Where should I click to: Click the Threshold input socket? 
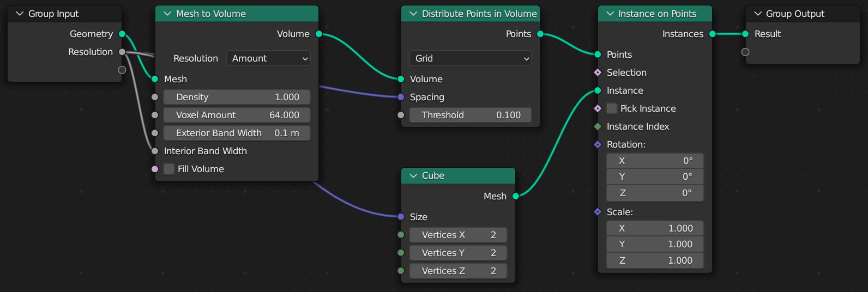pyautogui.click(x=401, y=115)
